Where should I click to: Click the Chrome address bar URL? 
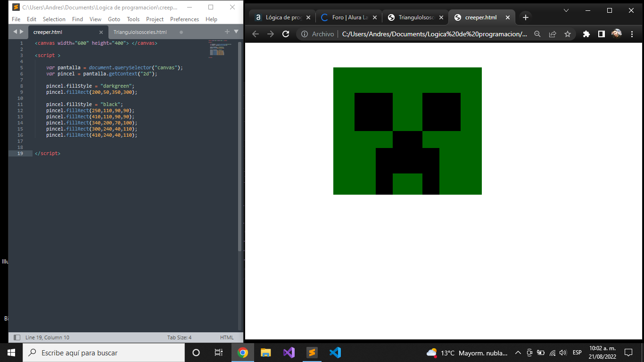coord(435,34)
